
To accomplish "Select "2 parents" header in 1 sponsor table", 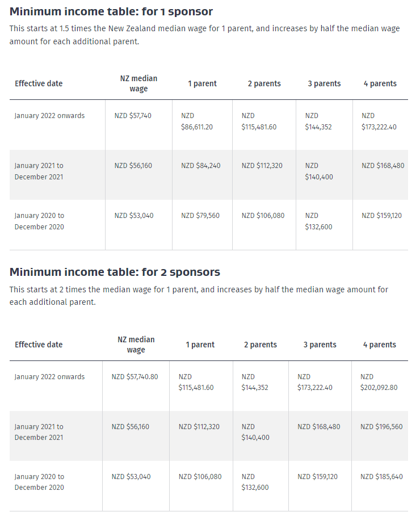I will pyautogui.click(x=264, y=83).
